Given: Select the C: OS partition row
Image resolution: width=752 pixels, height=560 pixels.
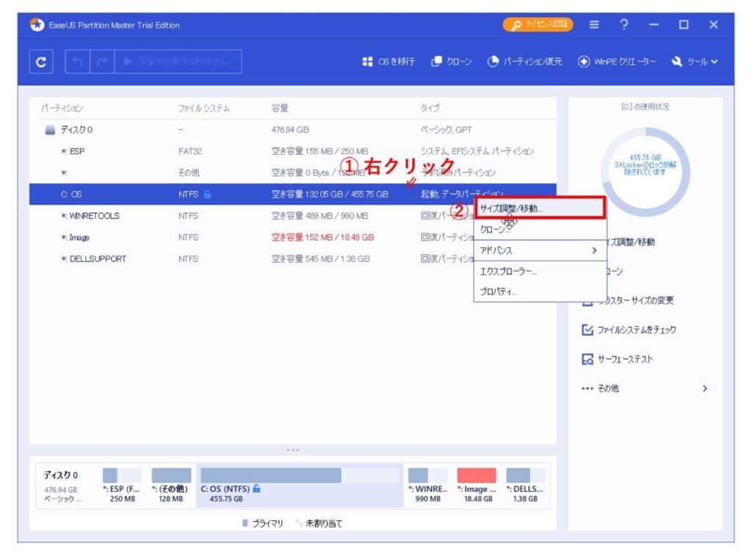Looking at the screenshot, I should point(292,194).
